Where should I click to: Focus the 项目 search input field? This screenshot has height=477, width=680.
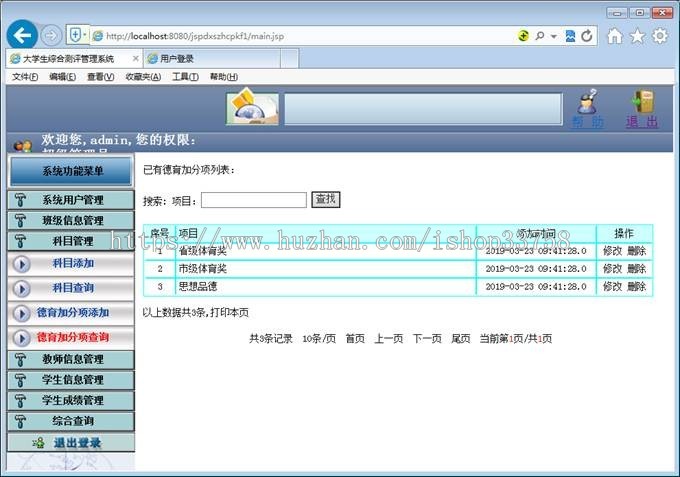pos(254,200)
